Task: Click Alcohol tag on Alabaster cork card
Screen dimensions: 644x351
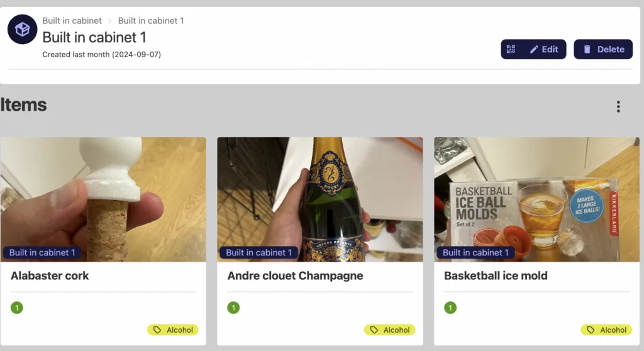Action: point(173,330)
